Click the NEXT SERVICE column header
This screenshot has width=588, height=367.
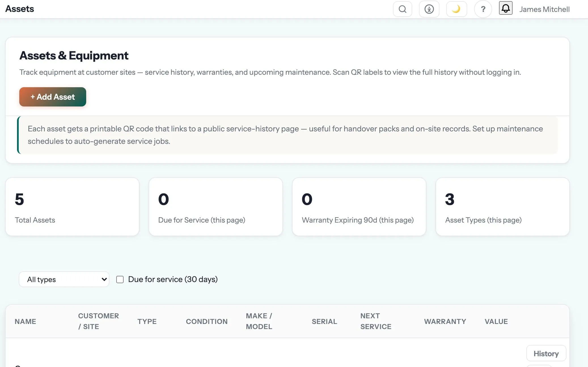[x=376, y=321]
